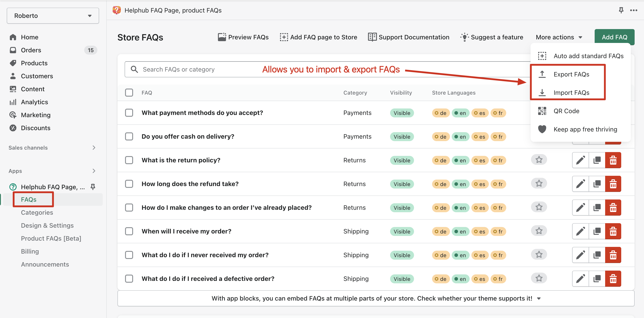Click the QR Code icon in menu
Image resolution: width=644 pixels, height=318 pixels.
pos(542,111)
